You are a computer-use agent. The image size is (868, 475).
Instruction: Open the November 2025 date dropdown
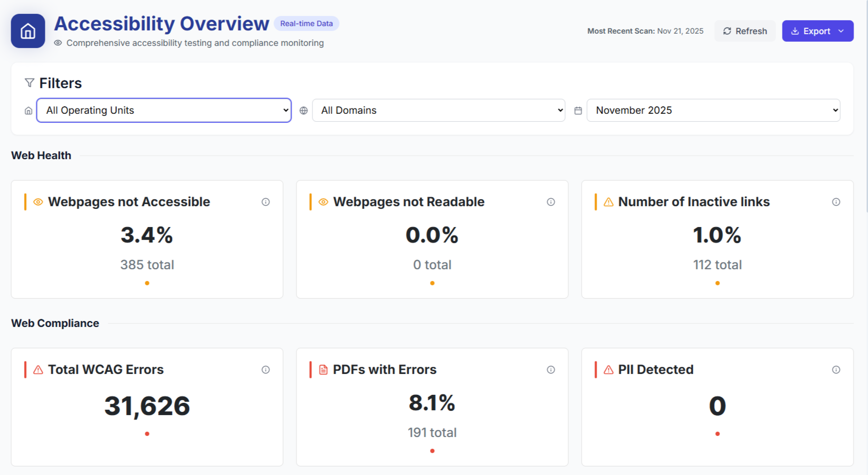pyautogui.click(x=713, y=111)
